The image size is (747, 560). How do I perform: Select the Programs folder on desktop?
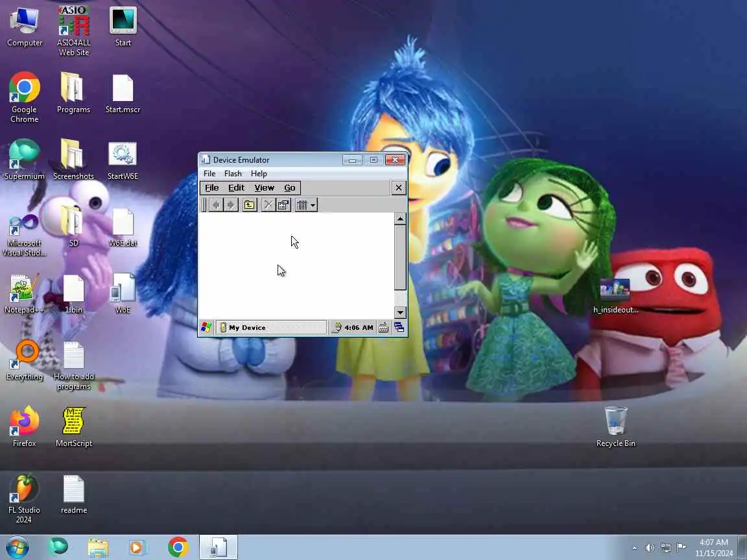pos(73,93)
